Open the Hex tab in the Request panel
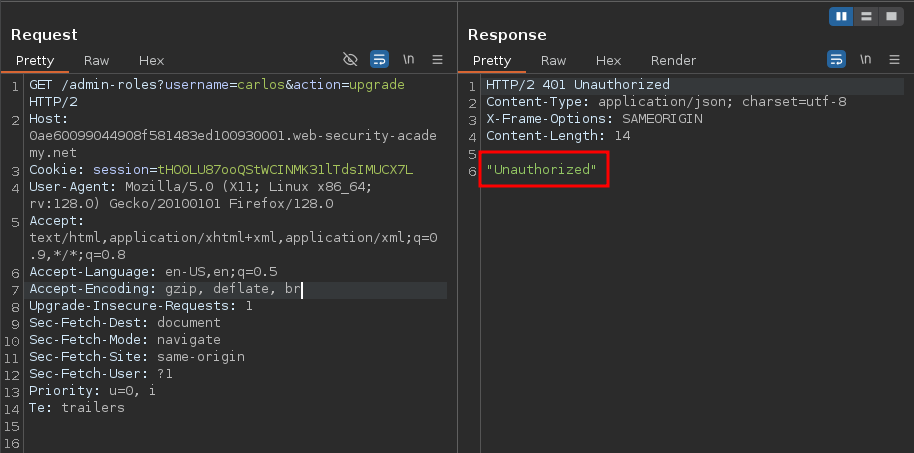914x453 pixels. click(x=151, y=60)
